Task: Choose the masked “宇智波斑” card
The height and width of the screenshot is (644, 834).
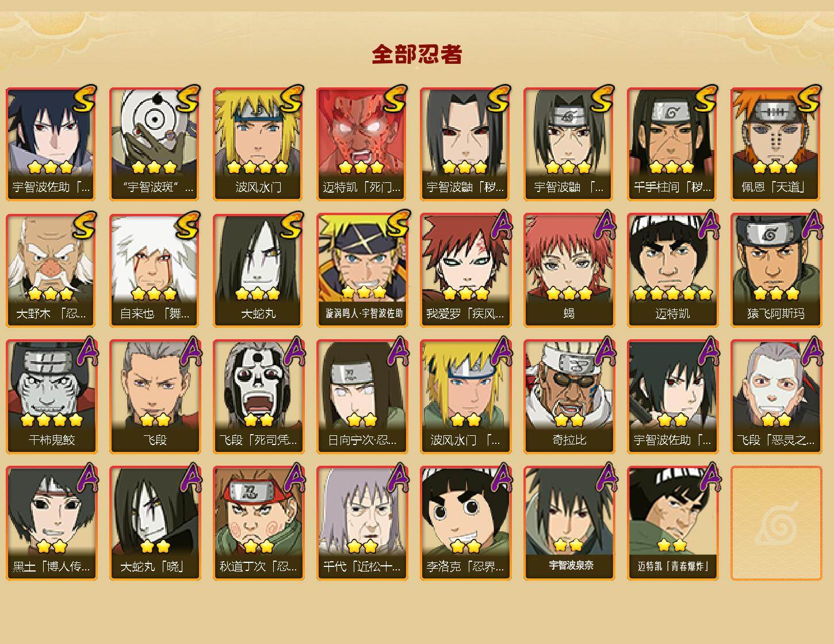Action: click(155, 144)
